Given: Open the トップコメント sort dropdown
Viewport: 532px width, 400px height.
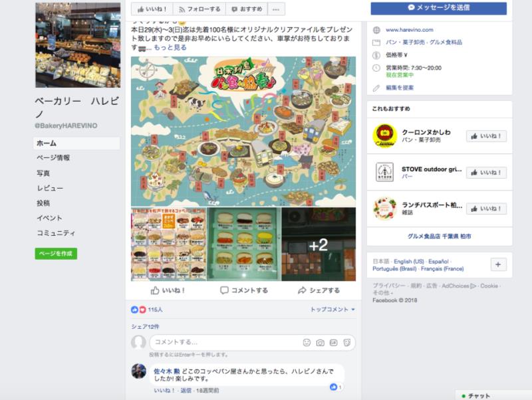Looking at the screenshot, I should [332, 310].
